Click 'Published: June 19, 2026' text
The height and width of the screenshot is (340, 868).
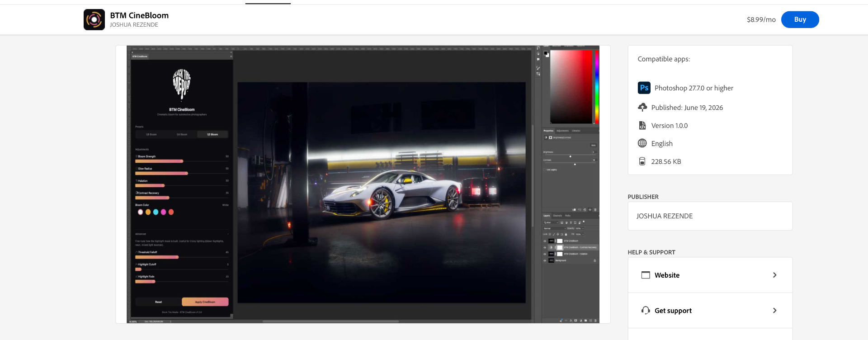[x=687, y=108]
